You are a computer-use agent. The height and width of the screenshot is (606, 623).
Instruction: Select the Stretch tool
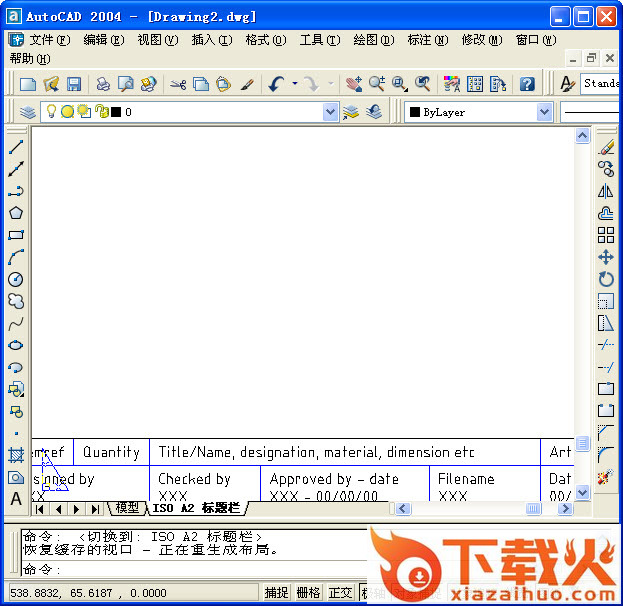[x=606, y=323]
